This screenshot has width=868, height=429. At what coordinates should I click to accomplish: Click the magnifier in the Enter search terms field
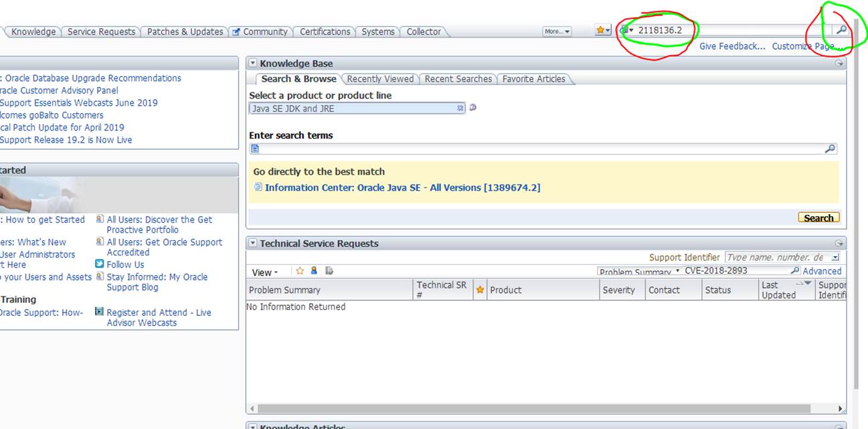(x=831, y=149)
